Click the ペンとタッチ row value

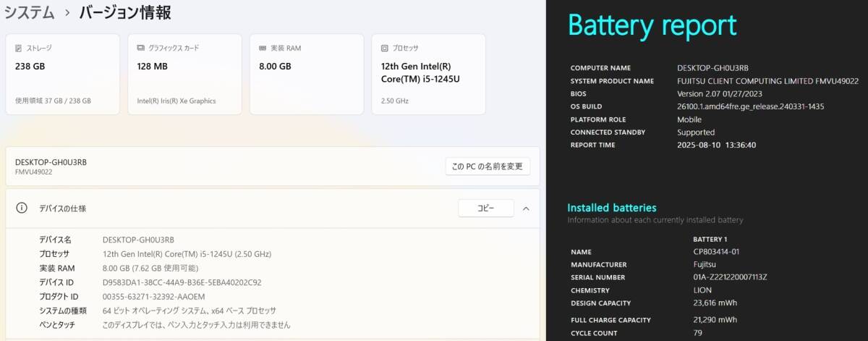click(196, 325)
